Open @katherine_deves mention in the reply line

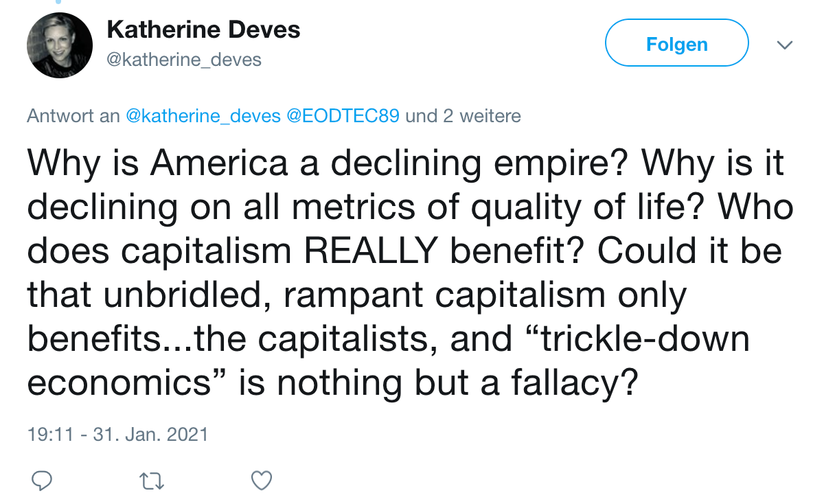[x=203, y=116]
